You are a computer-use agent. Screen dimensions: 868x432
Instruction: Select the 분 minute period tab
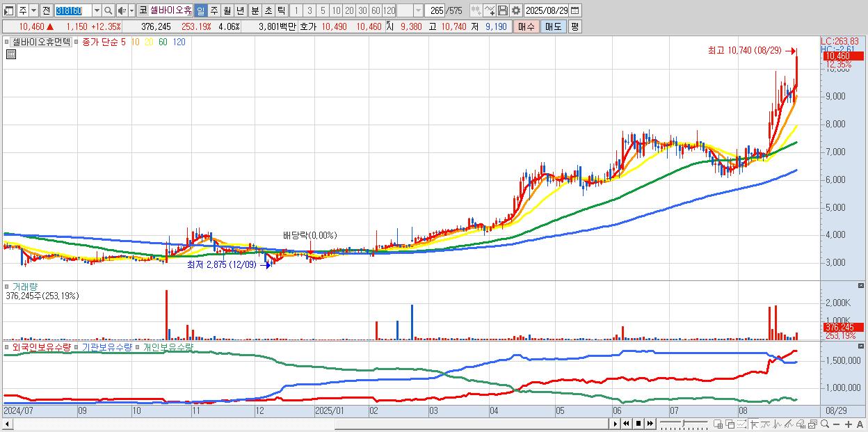255,10
